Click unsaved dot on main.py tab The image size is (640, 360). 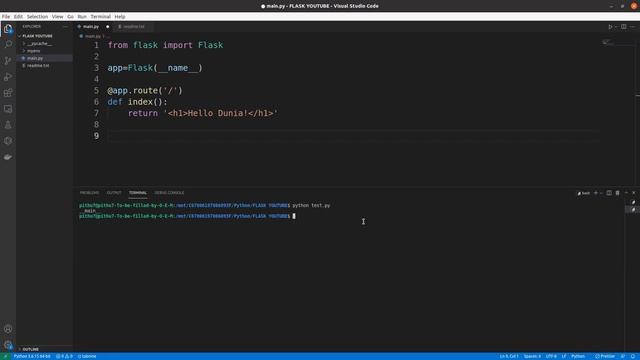coord(108,27)
